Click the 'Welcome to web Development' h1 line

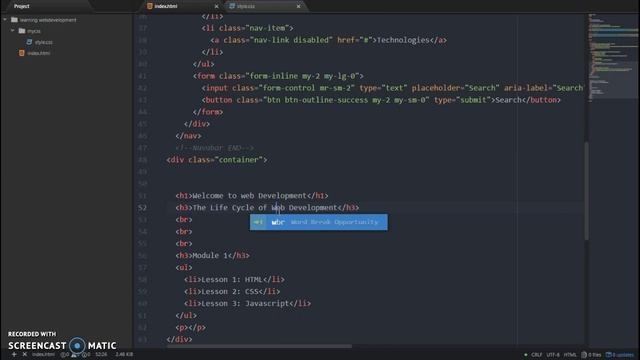pos(252,196)
